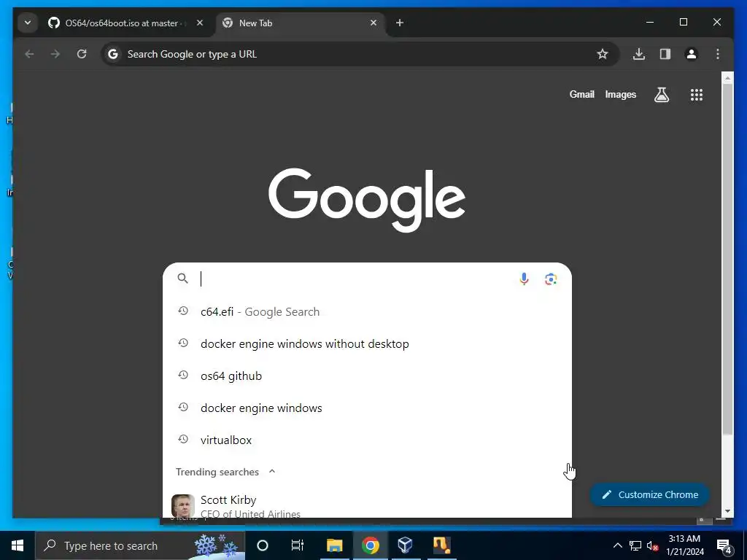Viewport: 747px width, 560px height.
Task: Click the taskbar 'Type here to search' box
Action: click(140, 545)
